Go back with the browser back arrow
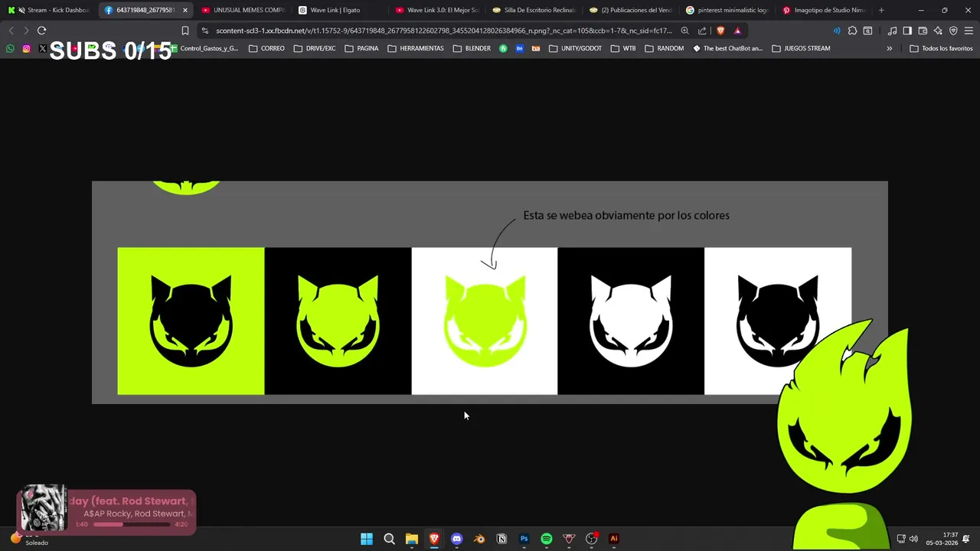The height and width of the screenshot is (551, 980). [x=11, y=31]
